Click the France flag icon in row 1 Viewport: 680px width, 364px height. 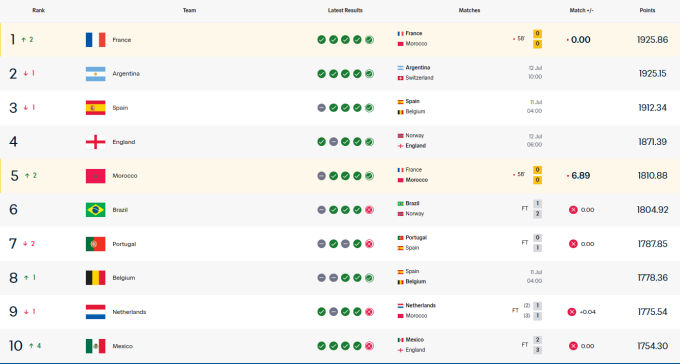95,40
